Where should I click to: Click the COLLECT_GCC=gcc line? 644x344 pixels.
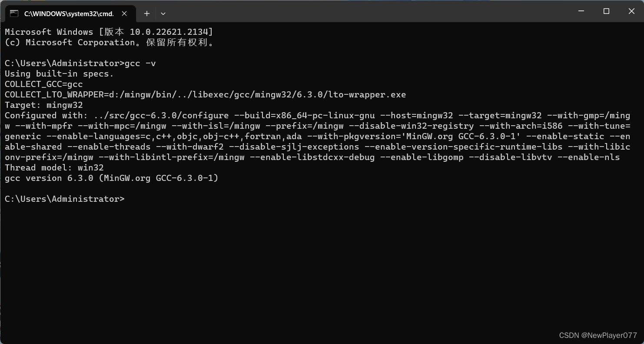pyautogui.click(x=43, y=84)
